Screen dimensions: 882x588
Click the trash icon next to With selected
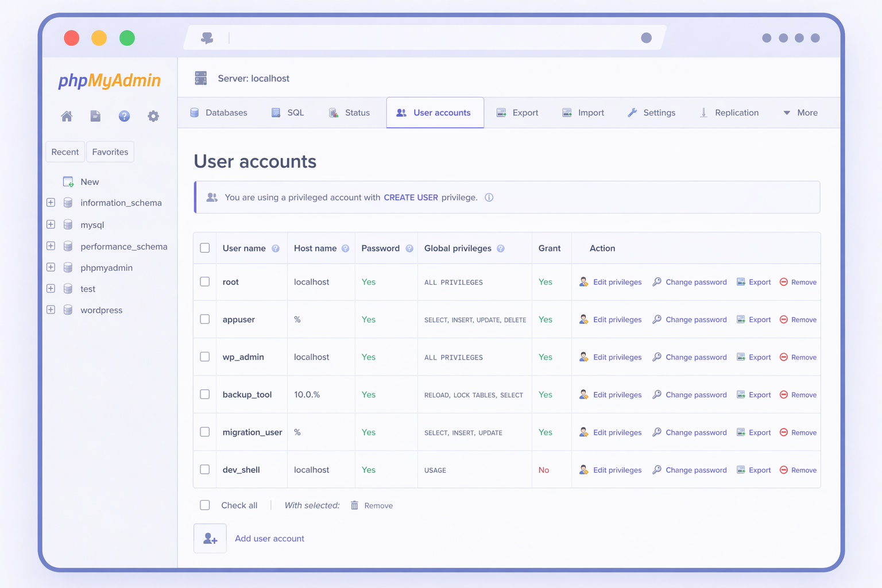click(354, 505)
